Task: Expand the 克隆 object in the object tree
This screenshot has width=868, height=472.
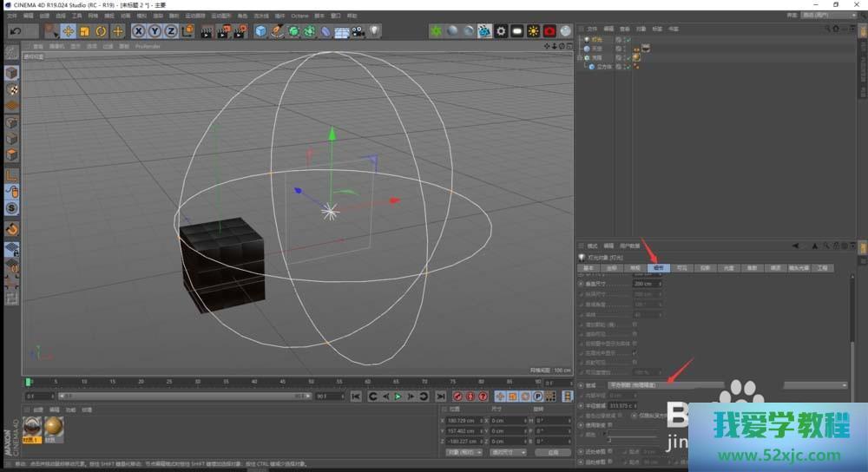Action: click(x=580, y=57)
